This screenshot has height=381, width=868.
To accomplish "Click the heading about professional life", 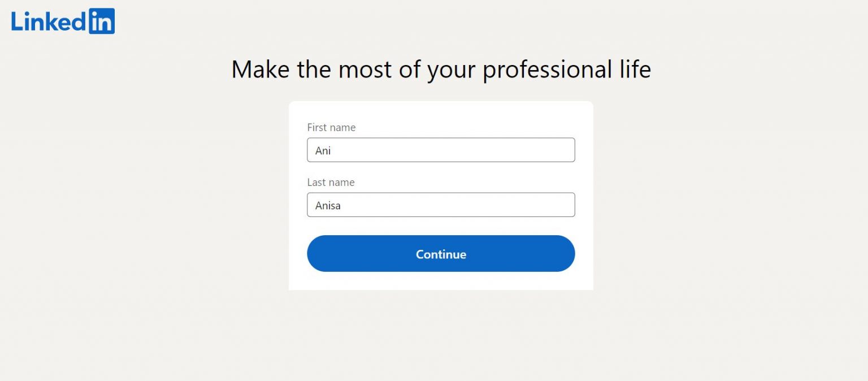I will pyautogui.click(x=441, y=69).
